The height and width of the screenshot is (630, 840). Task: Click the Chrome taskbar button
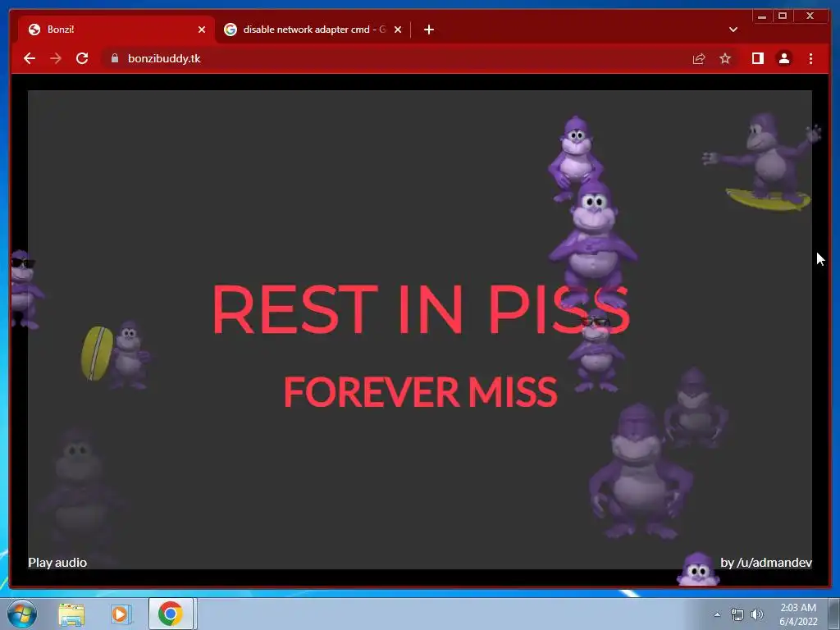click(171, 614)
